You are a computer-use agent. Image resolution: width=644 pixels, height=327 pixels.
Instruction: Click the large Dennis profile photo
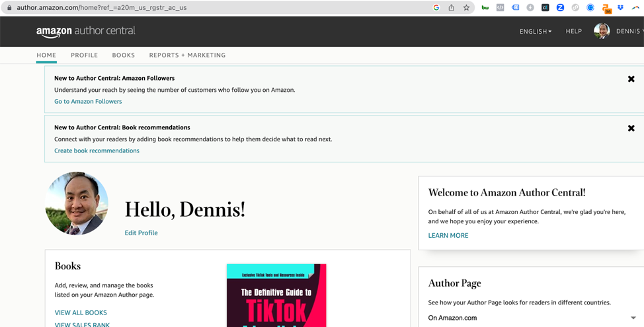tap(77, 203)
